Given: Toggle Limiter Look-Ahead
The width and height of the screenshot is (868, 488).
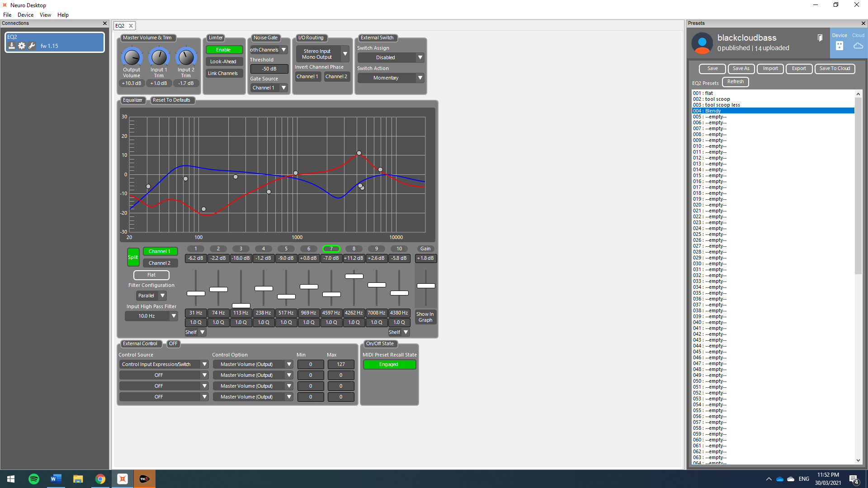Looking at the screenshot, I should (x=224, y=61).
